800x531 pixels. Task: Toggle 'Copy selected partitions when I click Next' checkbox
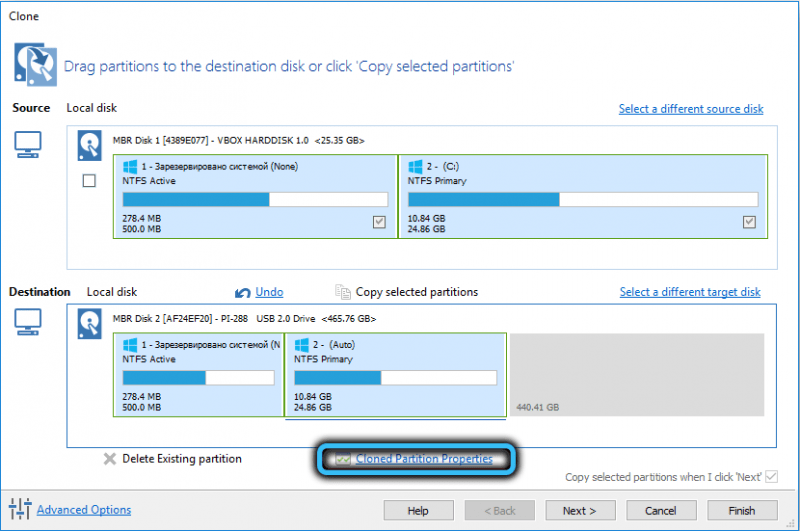click(771, 476)
